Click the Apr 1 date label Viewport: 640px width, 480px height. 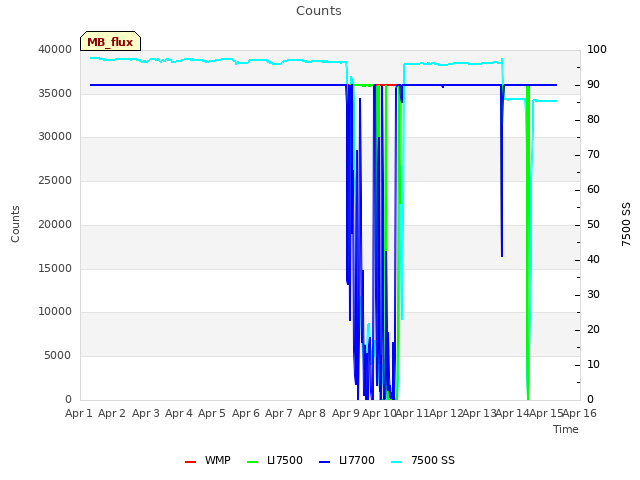78,413
